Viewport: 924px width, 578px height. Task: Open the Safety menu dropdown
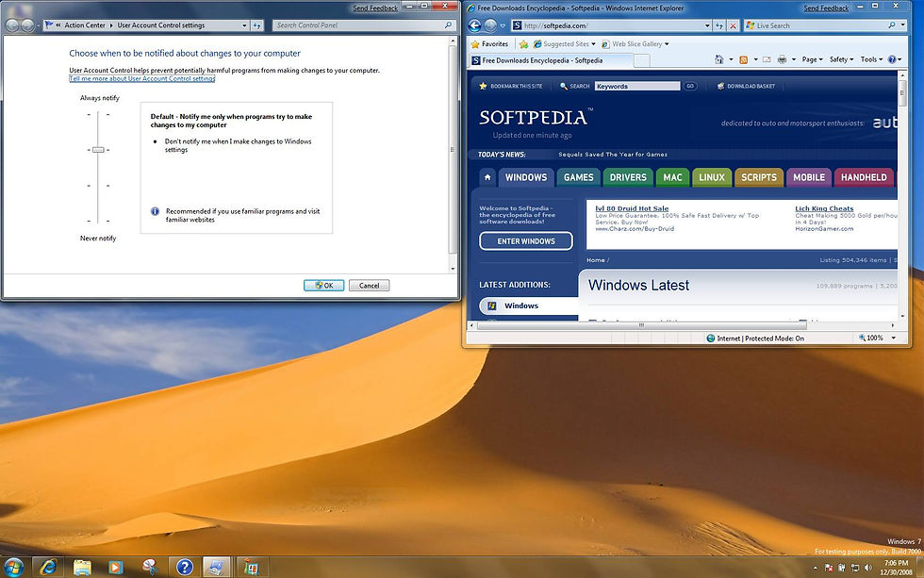tap(841, 59)
